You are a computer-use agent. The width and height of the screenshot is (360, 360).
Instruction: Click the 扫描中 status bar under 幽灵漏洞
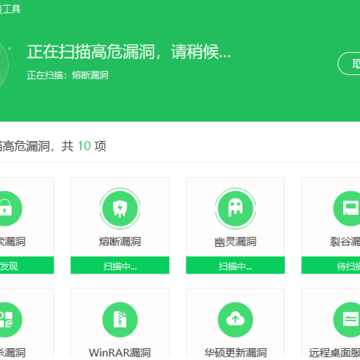click(235, 265)
